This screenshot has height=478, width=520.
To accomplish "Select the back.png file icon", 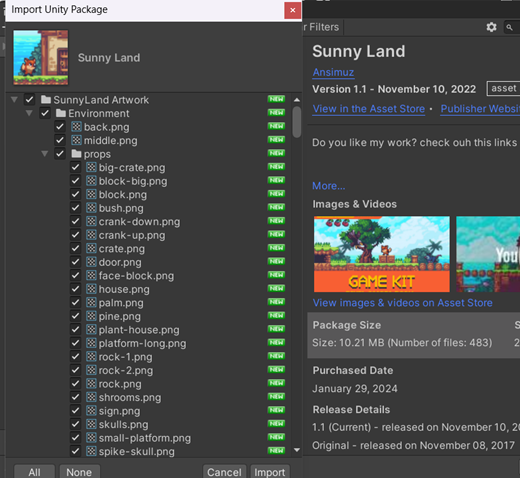I will coord(76,127).
